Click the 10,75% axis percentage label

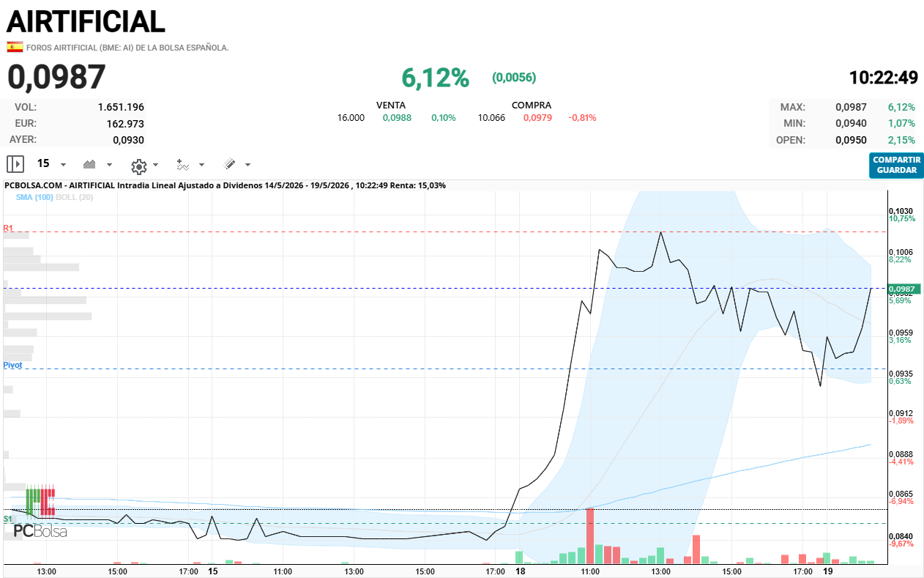(902, 218)
